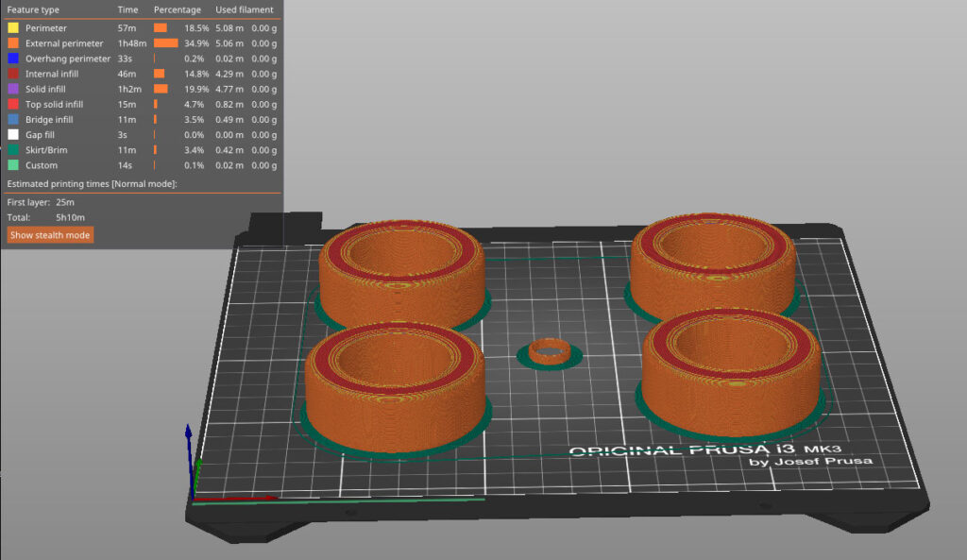The height and width of the screenshot is (560, 967).
Task: Click the First layer 25m value
Action: coord(65,202)
